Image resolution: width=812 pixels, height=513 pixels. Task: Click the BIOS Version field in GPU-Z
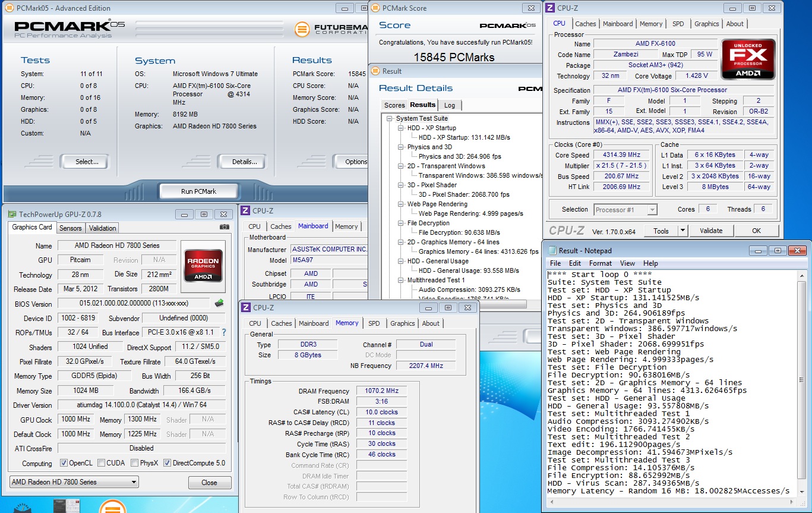point(134,303)
